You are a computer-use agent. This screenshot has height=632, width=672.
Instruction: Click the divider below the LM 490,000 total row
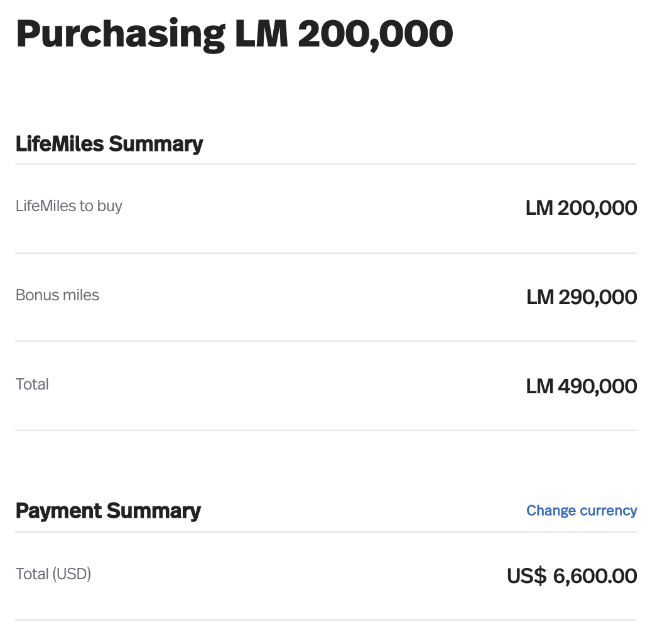(326, 430)
